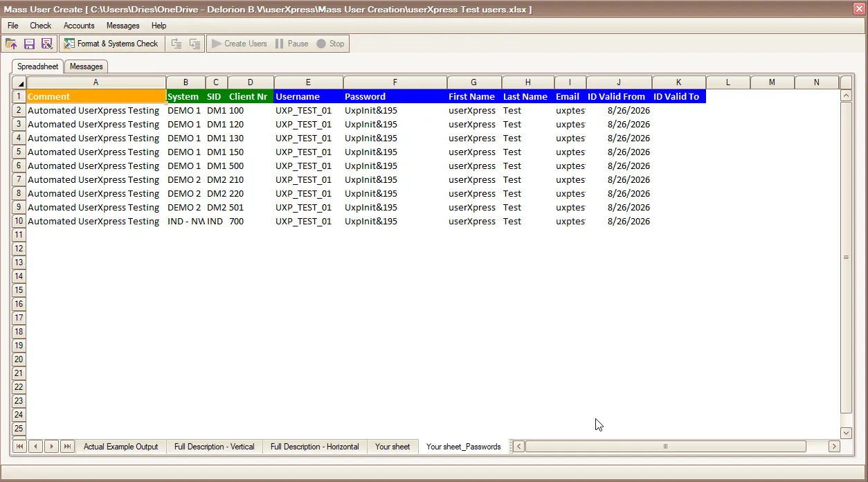Click client number 501 cell
The image size is (868, 482).
[251, 207]
